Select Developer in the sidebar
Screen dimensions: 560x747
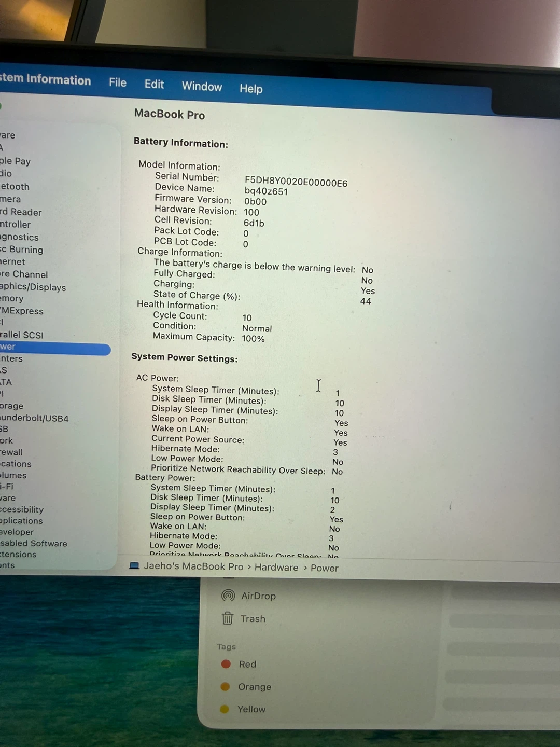(x=17, y=532)
